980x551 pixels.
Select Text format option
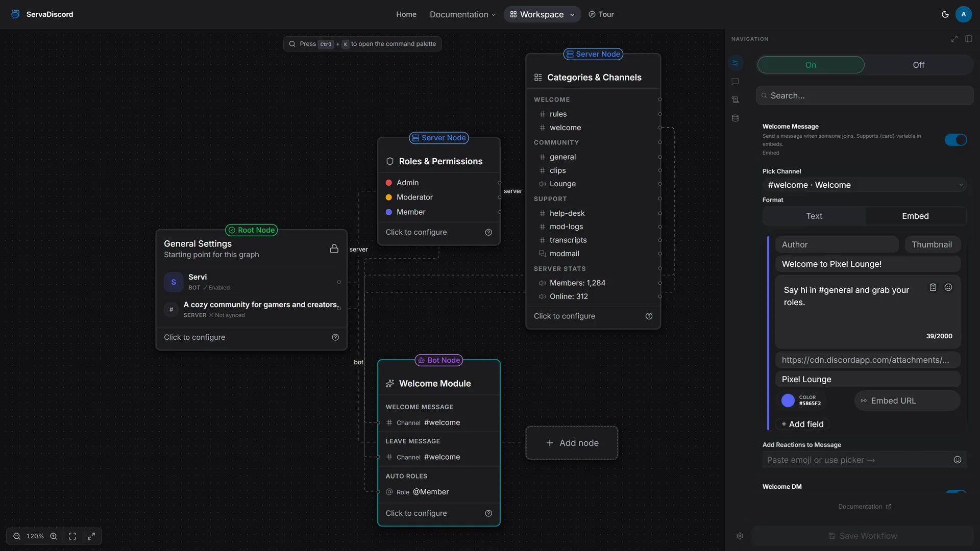tap(814, 216)
